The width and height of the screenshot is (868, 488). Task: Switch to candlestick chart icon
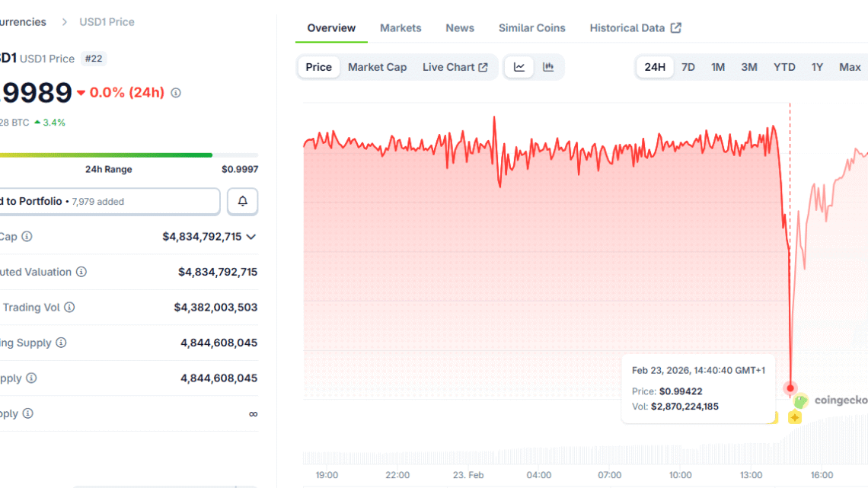coord(548,67)
